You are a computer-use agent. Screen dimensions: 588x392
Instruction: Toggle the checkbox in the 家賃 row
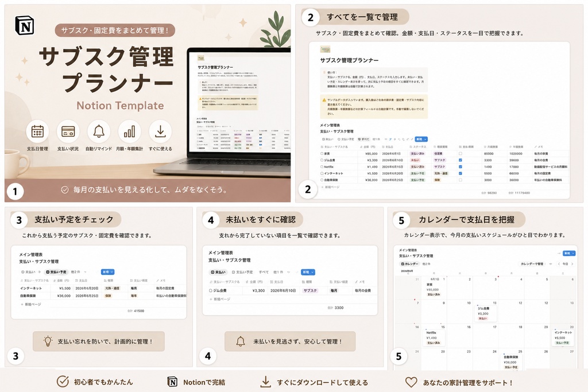coord(461,154)
